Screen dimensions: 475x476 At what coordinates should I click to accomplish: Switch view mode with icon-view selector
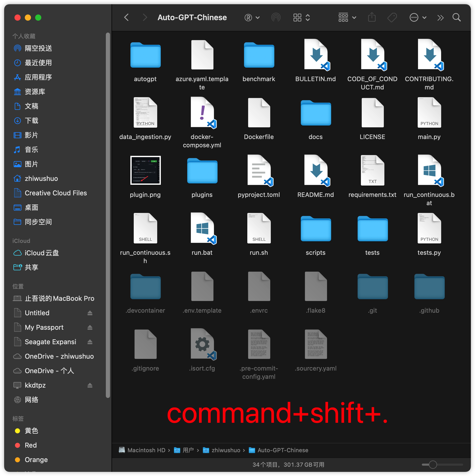(302, 18)
